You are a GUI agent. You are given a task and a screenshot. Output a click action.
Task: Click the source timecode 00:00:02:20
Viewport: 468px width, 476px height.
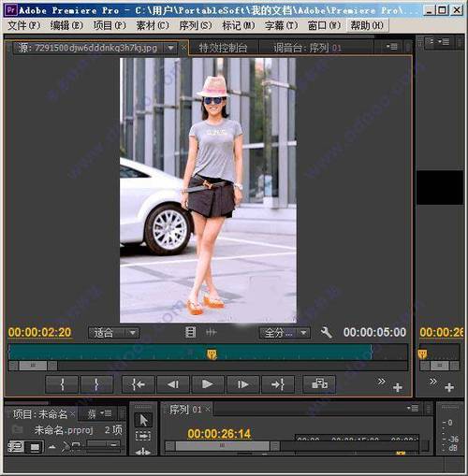tap(39, 332)
